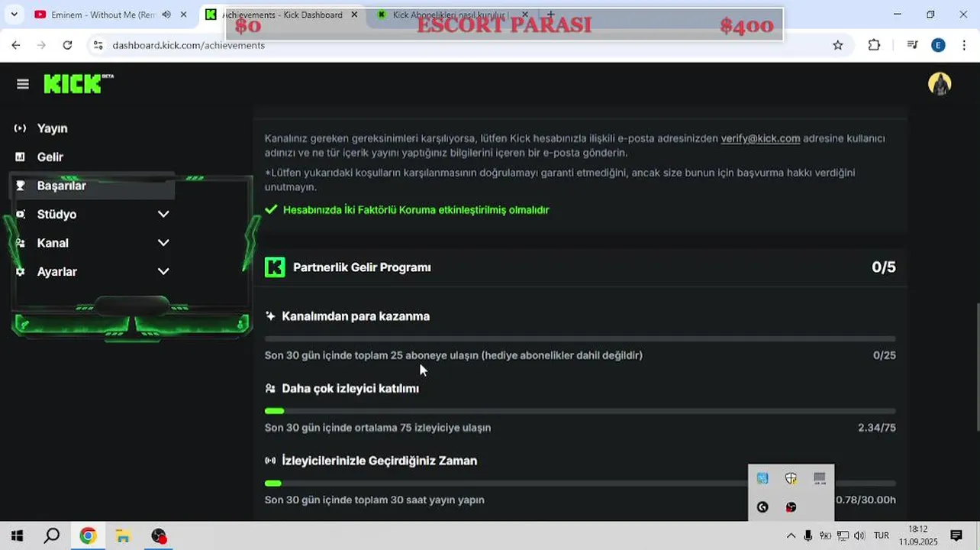Click the red-black app icon in tray overflow
The image size is (980, 550).
[x=791, y=507]
